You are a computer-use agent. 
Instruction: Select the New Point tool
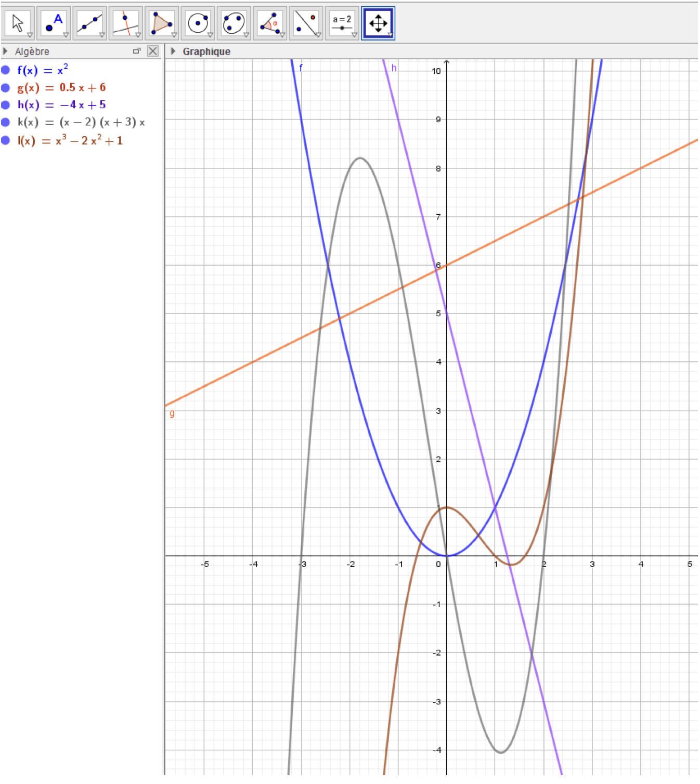54,23
